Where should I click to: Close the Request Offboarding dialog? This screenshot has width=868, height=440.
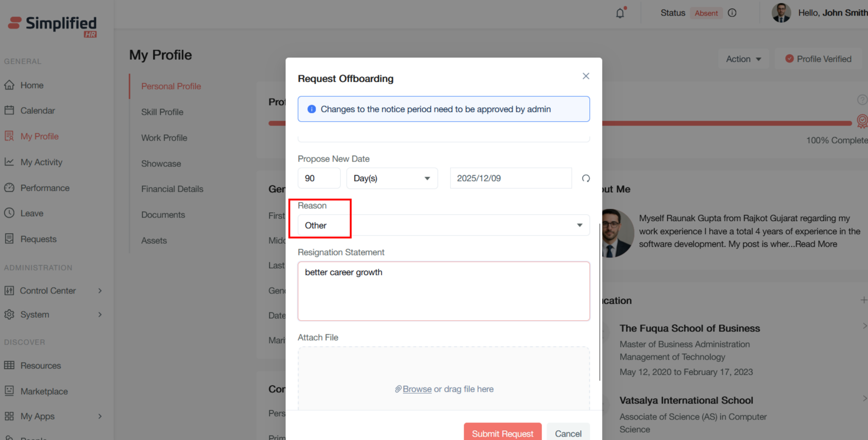(585, 76)
